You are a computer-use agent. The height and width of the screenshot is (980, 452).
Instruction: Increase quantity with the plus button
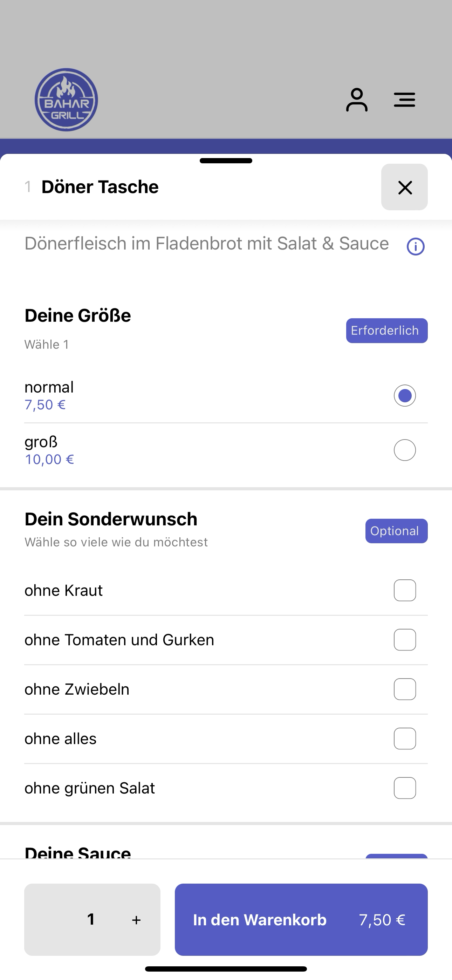(x=136, y=920)
